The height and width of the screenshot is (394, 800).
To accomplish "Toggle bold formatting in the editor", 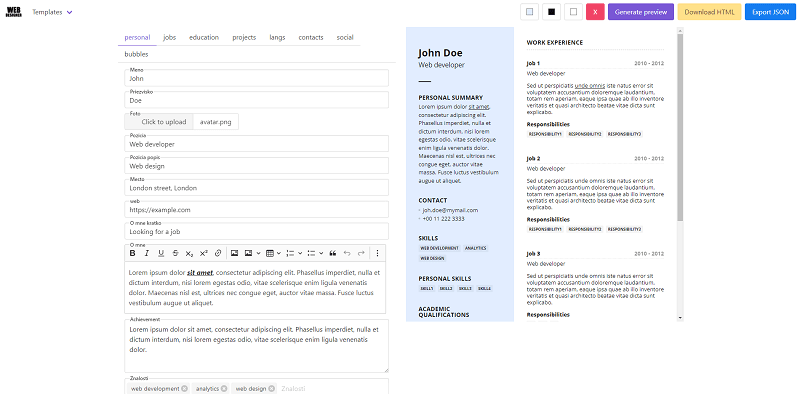I will (133, 253).
